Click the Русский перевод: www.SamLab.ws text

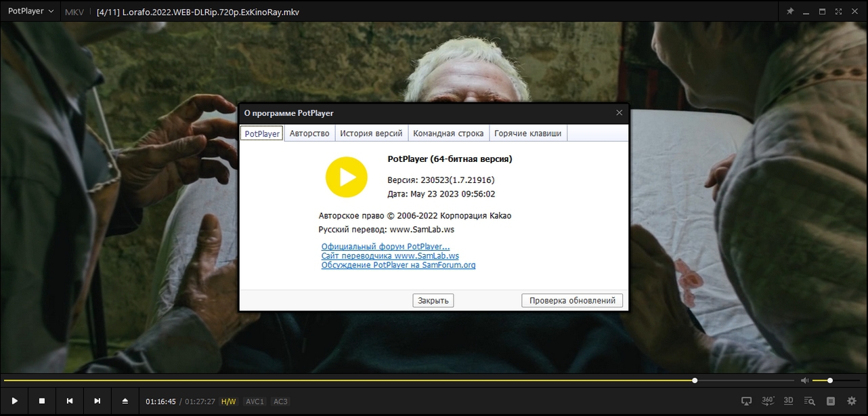coord(386,229)
